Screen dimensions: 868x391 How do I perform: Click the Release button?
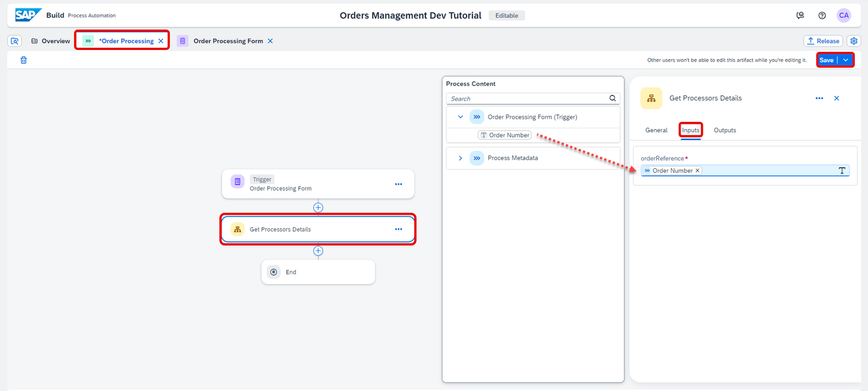click(x=823, y=41)
